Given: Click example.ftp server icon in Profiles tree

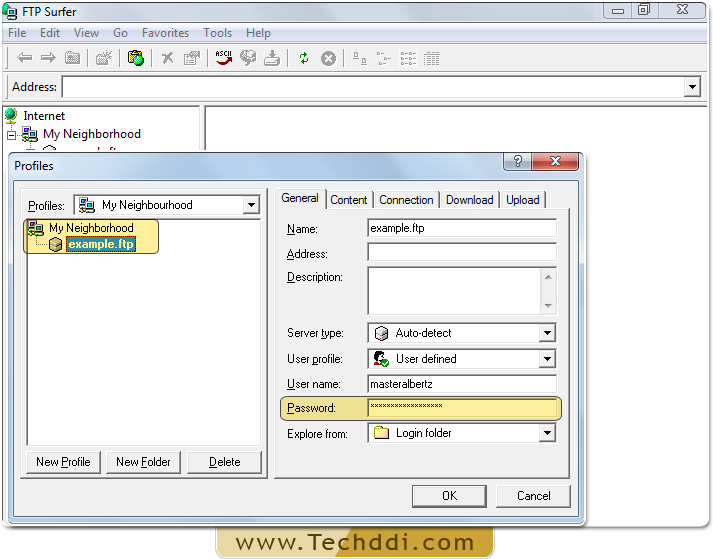Looking at the screenshot, I should pos(55,245).
